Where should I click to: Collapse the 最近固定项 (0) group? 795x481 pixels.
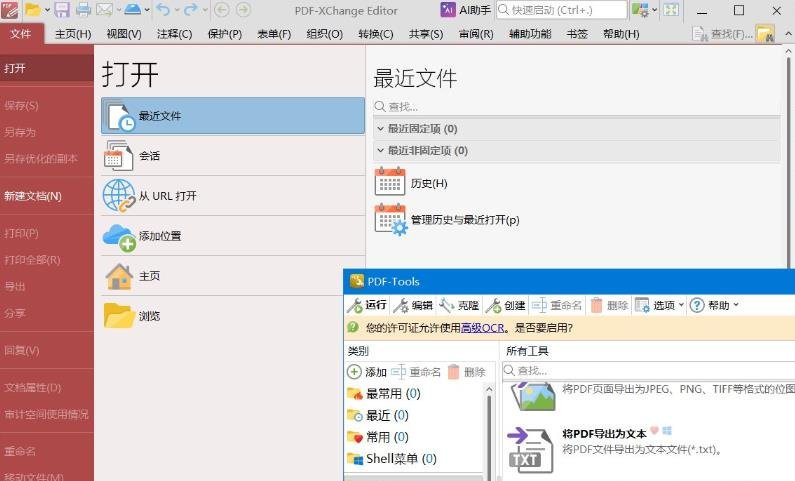tap(381, 129)
